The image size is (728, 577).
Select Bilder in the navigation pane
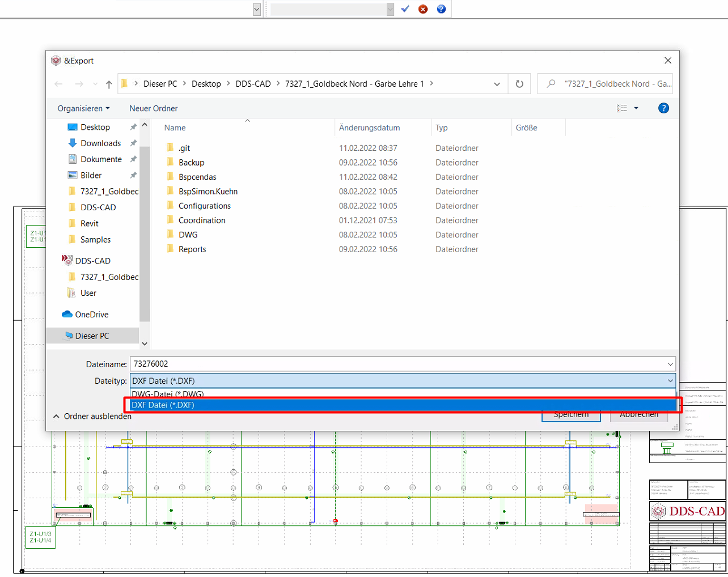click(91, 175)
